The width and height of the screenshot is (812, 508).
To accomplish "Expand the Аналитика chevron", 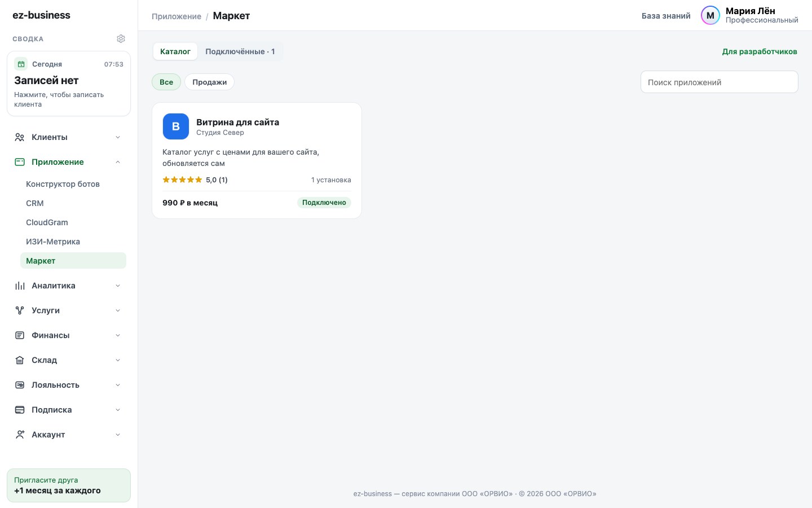I will tap(118, 286).
